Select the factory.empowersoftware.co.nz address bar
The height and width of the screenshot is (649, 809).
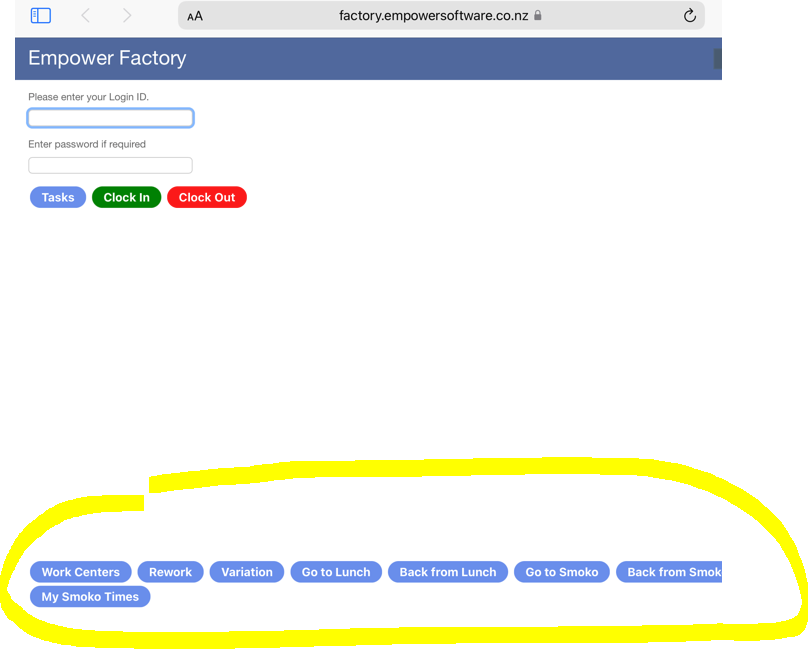(433, 16)
